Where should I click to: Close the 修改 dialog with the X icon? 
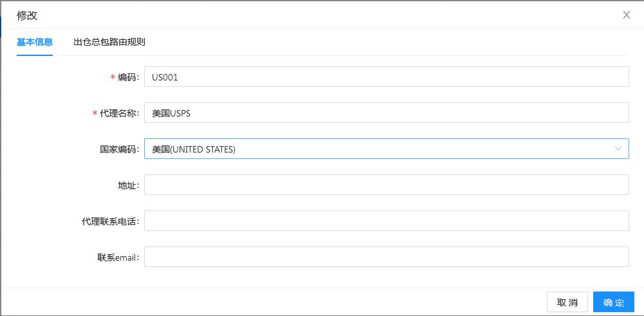(x=627, y=15)
